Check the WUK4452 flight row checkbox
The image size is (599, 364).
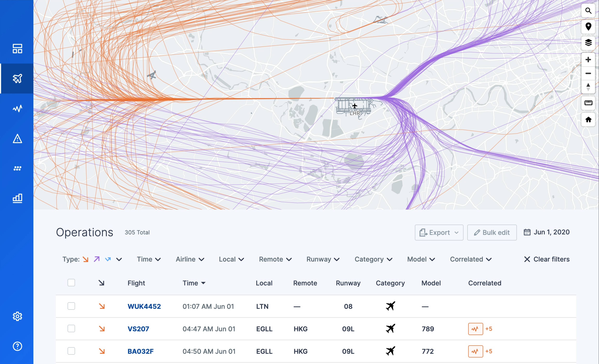71,306
